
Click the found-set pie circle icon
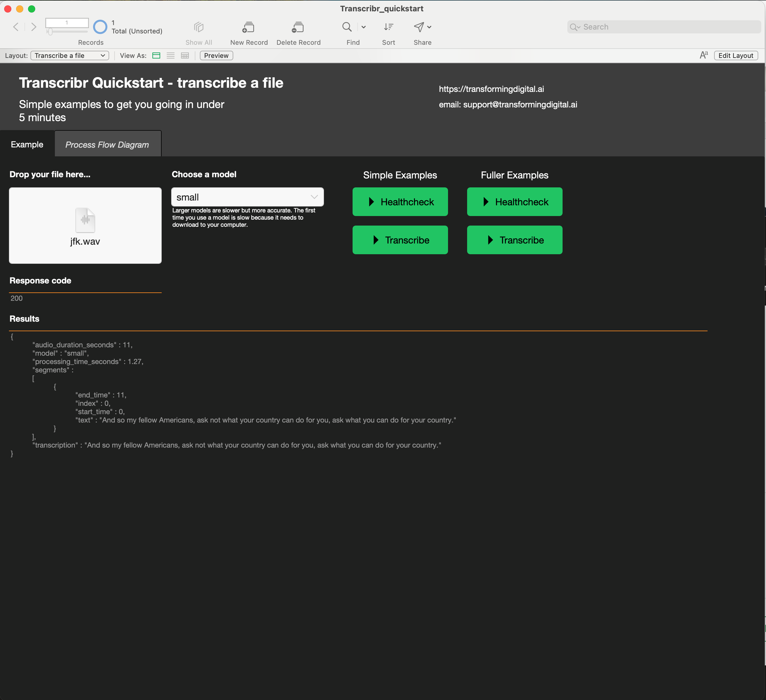tap(100, 27)
